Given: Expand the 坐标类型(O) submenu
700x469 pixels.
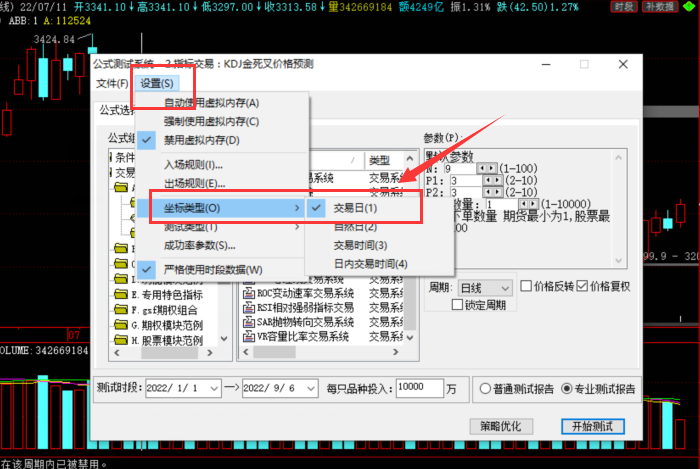Looking at the screenshot, I should click(221, 208).
